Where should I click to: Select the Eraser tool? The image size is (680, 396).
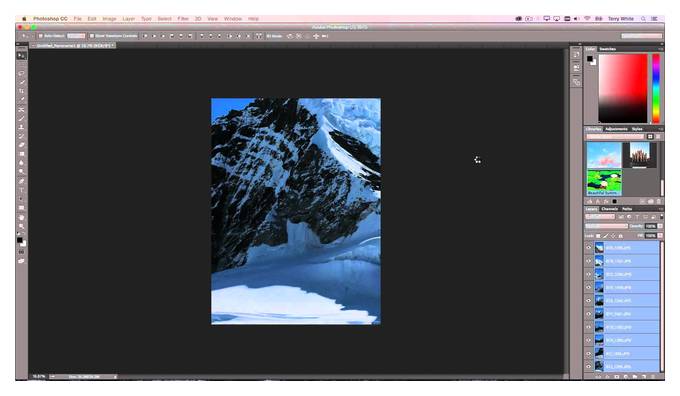21,145
